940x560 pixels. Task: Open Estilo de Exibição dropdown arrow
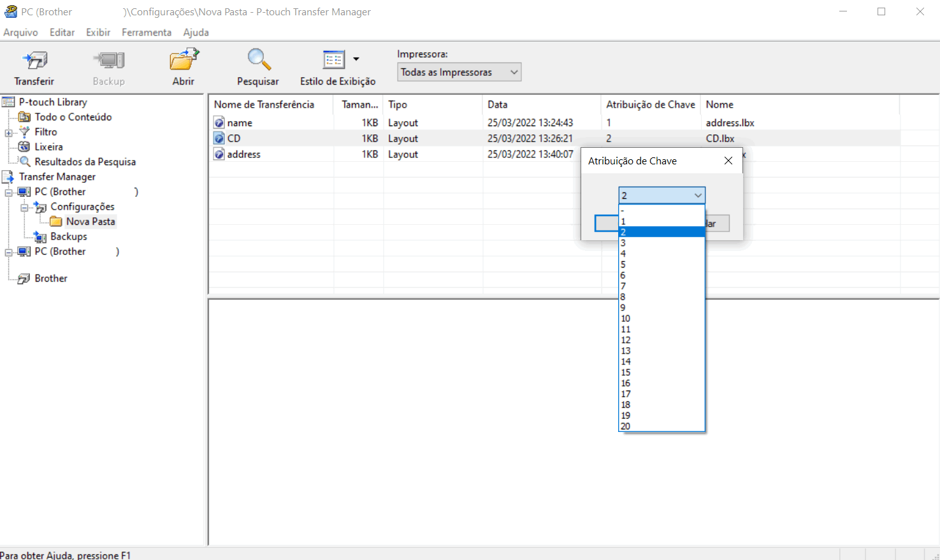coord(356,59)
